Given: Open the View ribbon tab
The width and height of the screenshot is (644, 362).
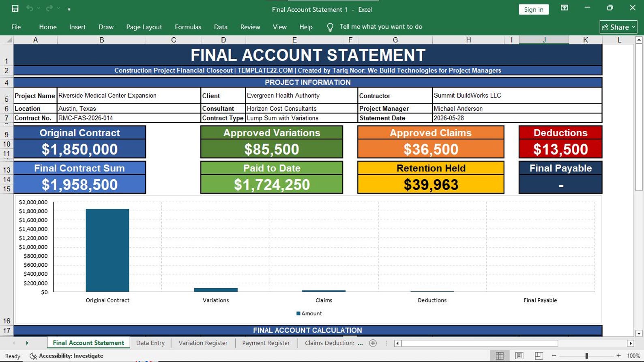Looking at the screenshot, I should [x=279, y=27].
